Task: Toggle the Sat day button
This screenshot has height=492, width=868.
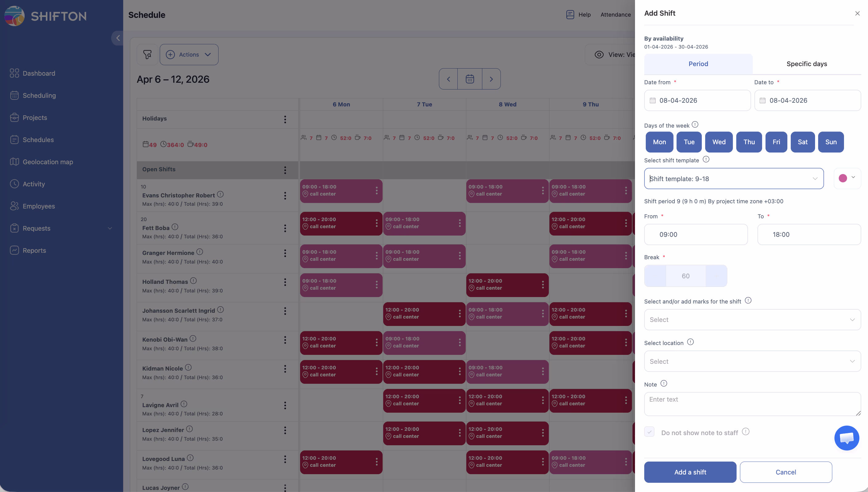Action: [x=802, y=142]
